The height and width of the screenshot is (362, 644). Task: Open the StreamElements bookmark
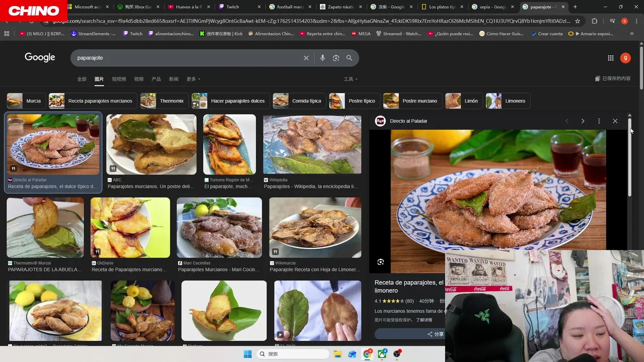[x=94, y=34]
